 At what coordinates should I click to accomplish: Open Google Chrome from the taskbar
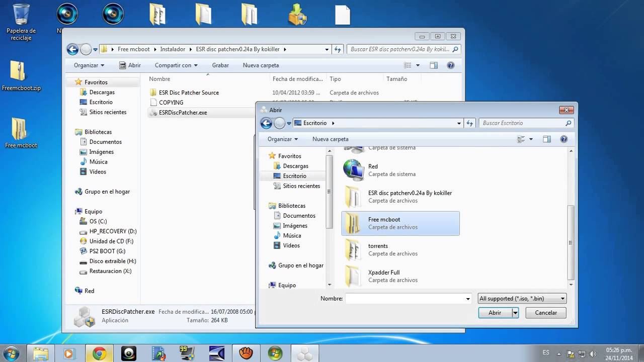(99, 354)
